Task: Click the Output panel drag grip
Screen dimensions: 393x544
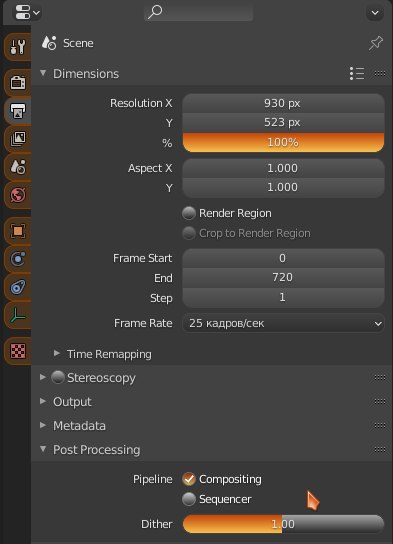Action: 380,402
